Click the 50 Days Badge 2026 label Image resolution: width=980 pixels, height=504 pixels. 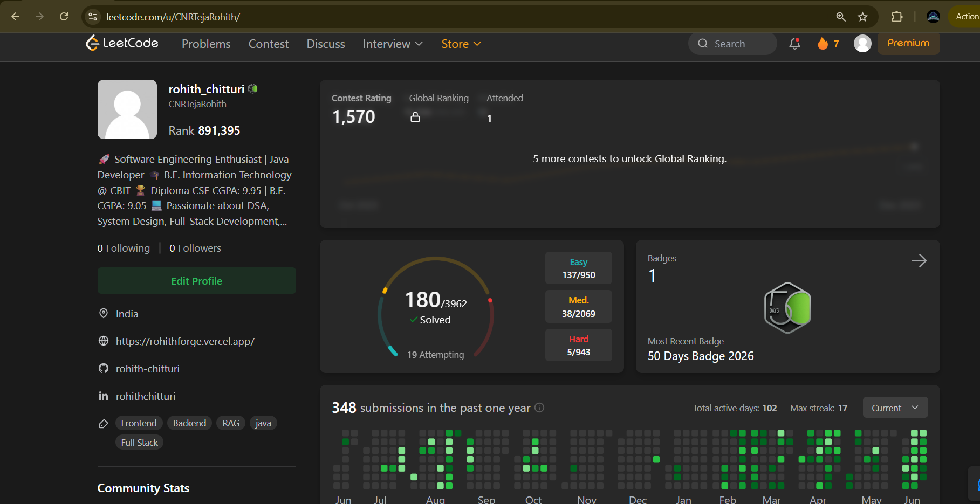click(x=701, y=356)
